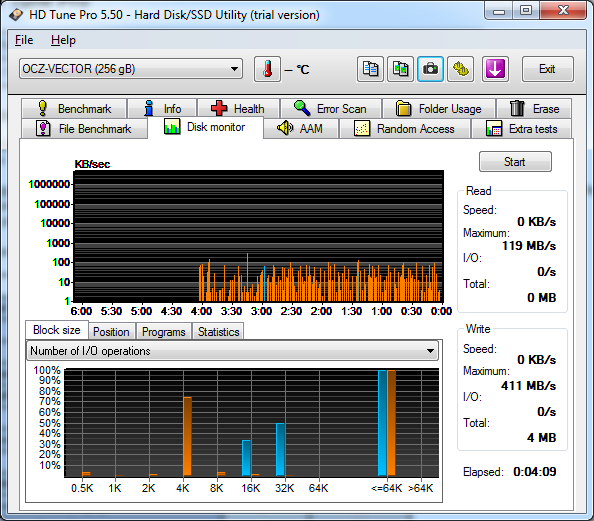
Task: Click the Exit button
Action: [x=547, y=69]
